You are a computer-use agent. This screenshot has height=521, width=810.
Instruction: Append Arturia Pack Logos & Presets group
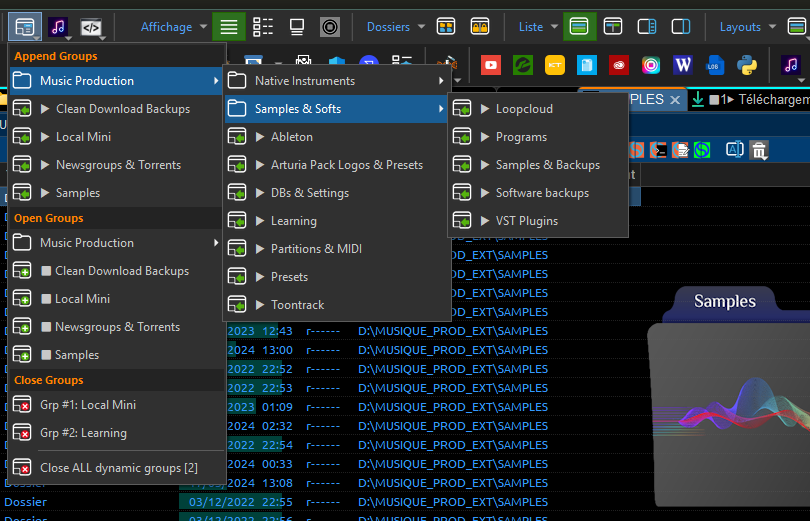(336, 165)
